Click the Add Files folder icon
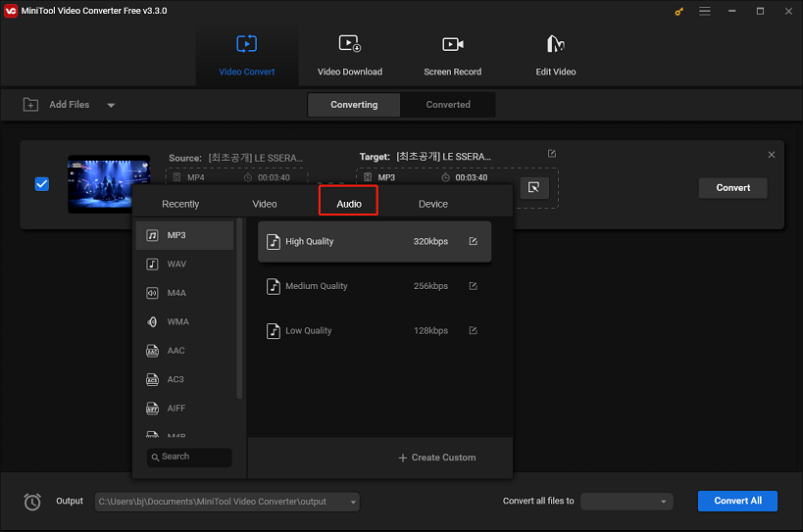Screen dimensions: 803x532 (30, 105)
